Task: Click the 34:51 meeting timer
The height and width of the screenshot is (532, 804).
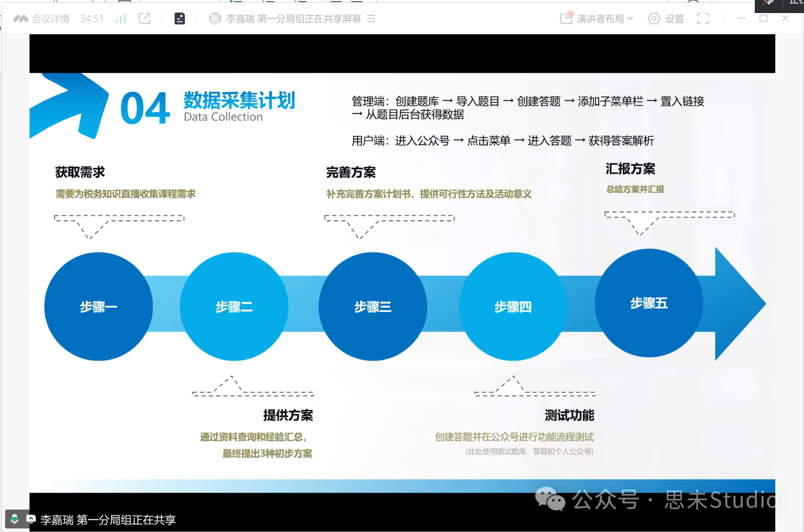Action: click(x=92, y=18)
